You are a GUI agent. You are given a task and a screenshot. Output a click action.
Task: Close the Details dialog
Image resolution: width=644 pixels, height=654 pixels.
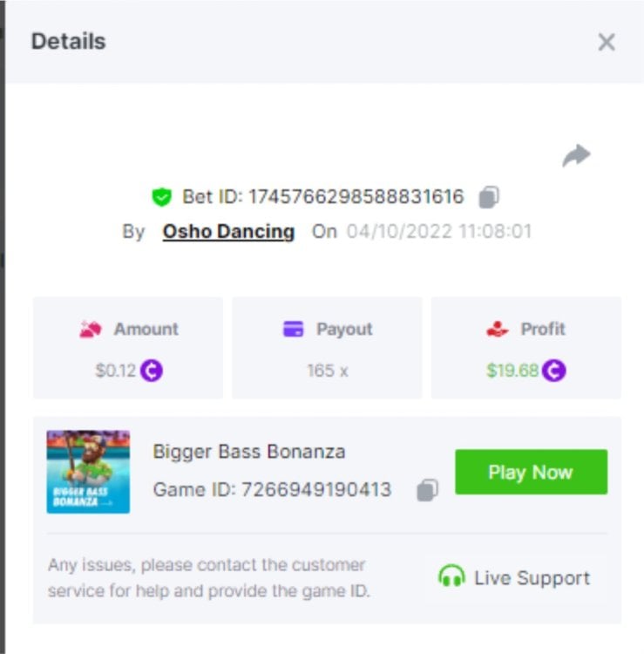tap(607, 42)
